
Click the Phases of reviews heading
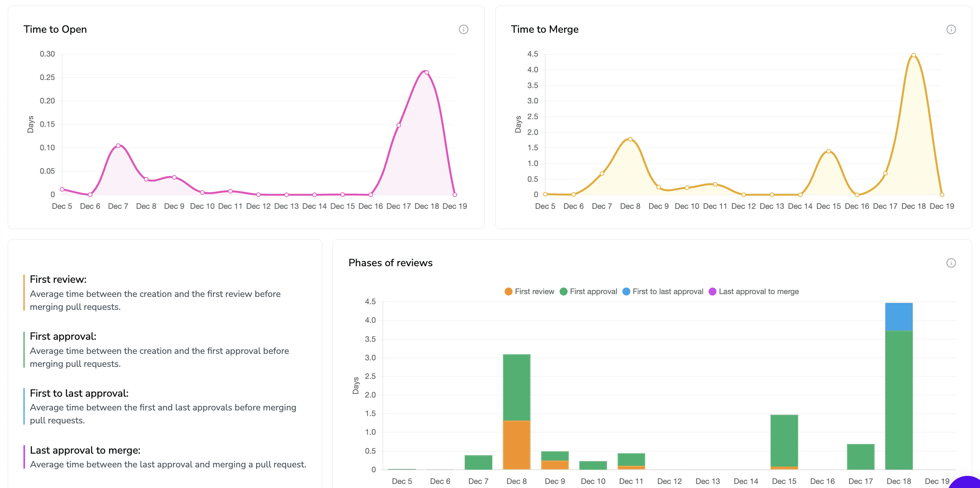click(x=390, y=263)
